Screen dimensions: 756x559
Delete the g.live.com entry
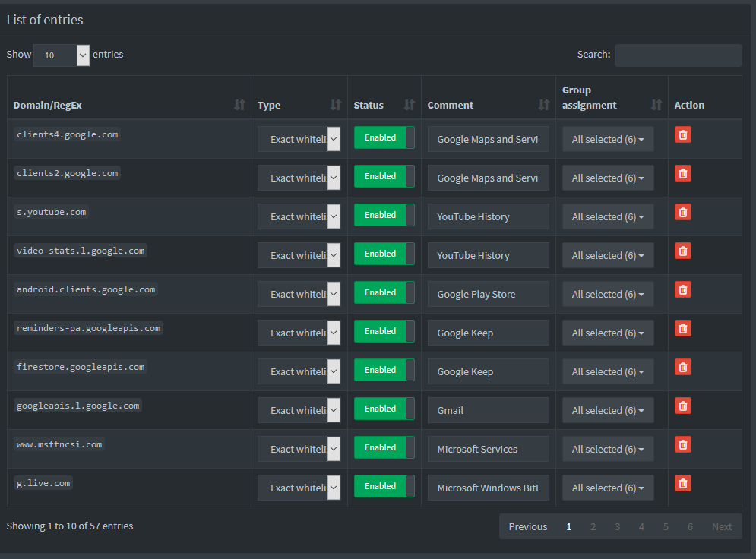pyautogui.click(x=683, y=483)
